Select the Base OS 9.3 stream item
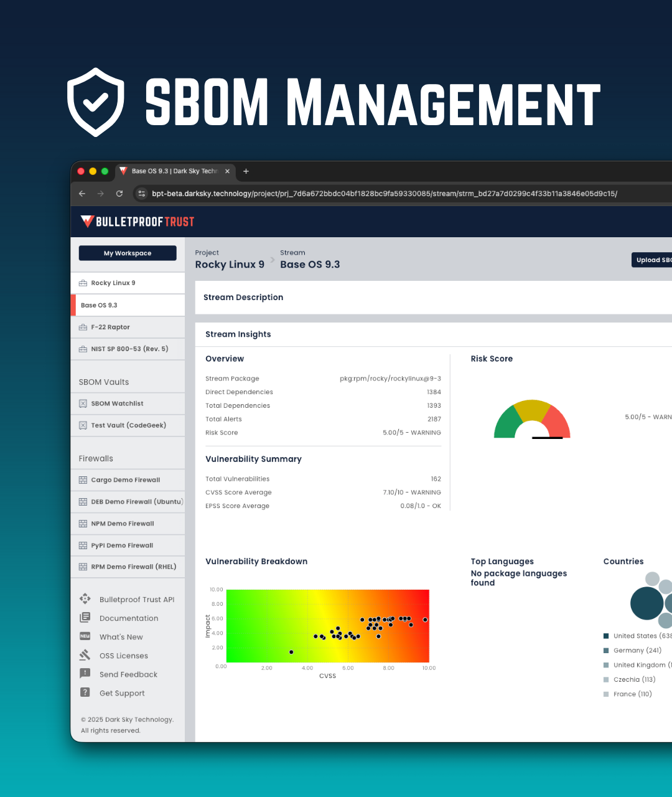This screenshot has width=672, height=797. [x=128, y=305]
